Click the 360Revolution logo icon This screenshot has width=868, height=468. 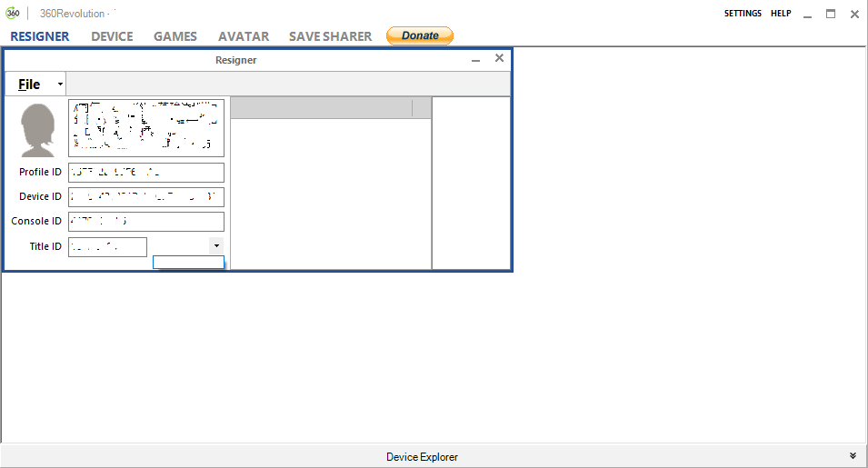coord(13,14)
